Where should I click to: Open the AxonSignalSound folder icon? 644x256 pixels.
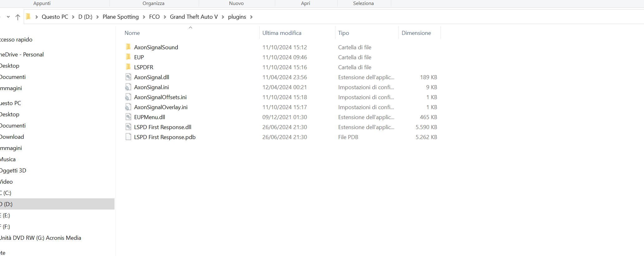(x=128, y=47)
